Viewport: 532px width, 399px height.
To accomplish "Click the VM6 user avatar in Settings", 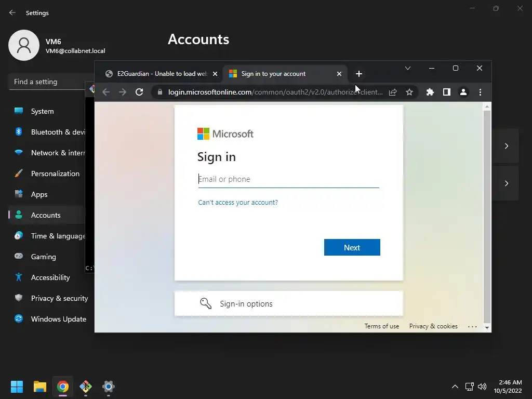I will pos(24,45).
